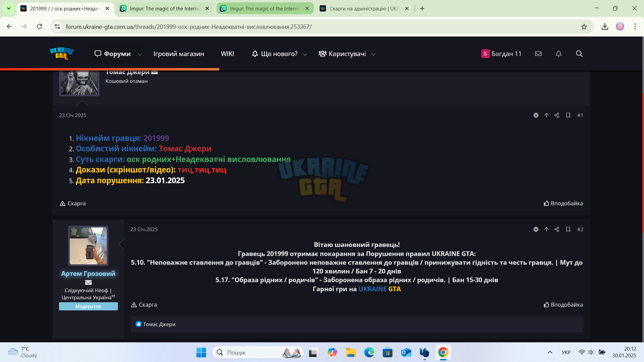Bookmark this page with star icon
The height and width of the screenshot is (362, 644).
pos(584,27)
